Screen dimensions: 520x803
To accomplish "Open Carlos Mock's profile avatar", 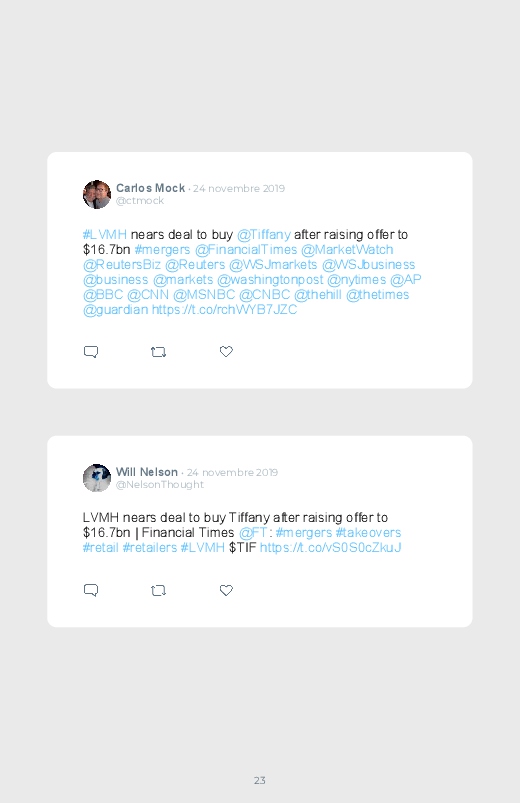I will tap(97, 195).
